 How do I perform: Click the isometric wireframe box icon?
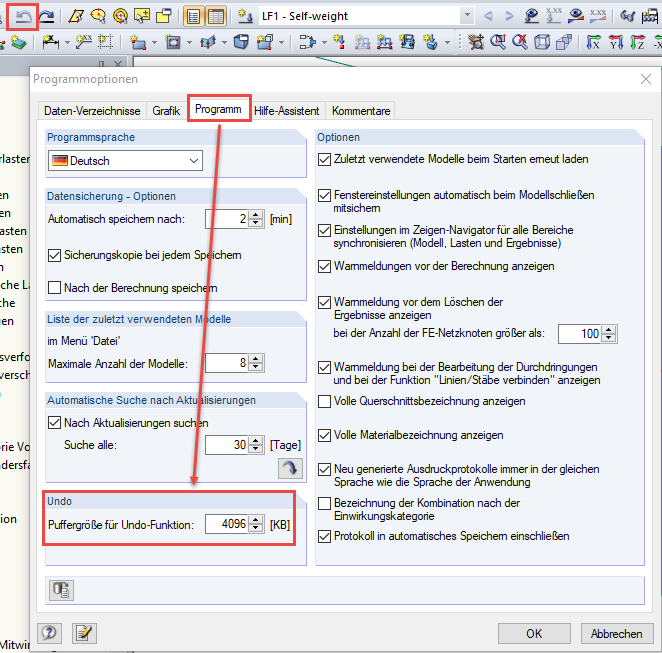point(542,42)
